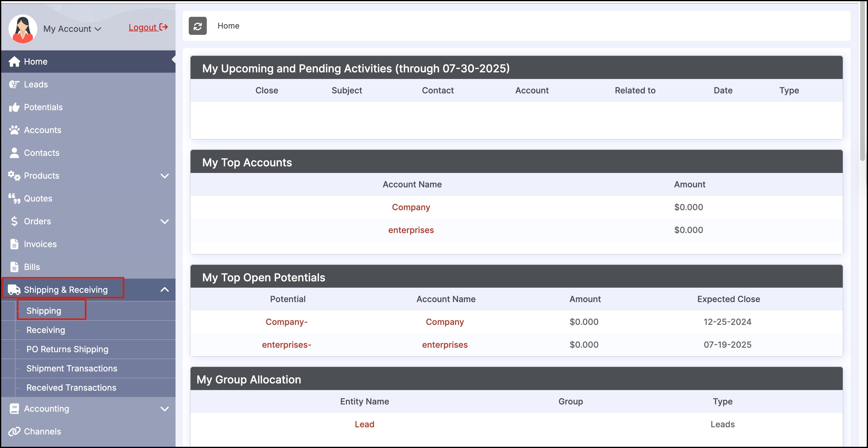Click the Subject column header
868x448 pixels.
(347, 90)
